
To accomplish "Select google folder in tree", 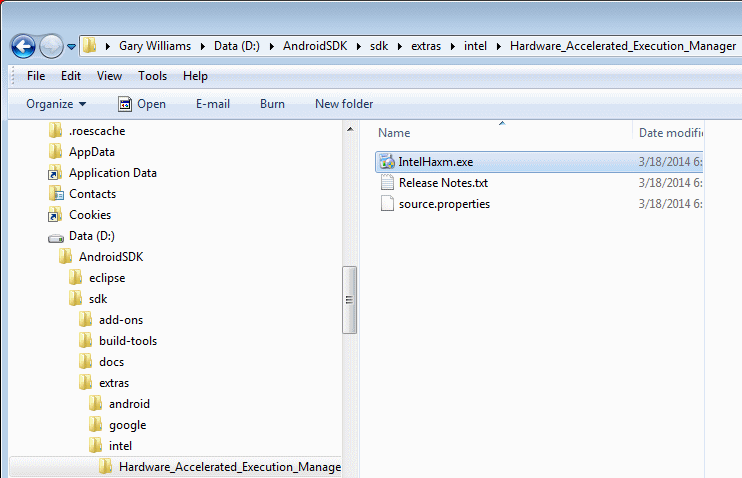I will [128, 425].
